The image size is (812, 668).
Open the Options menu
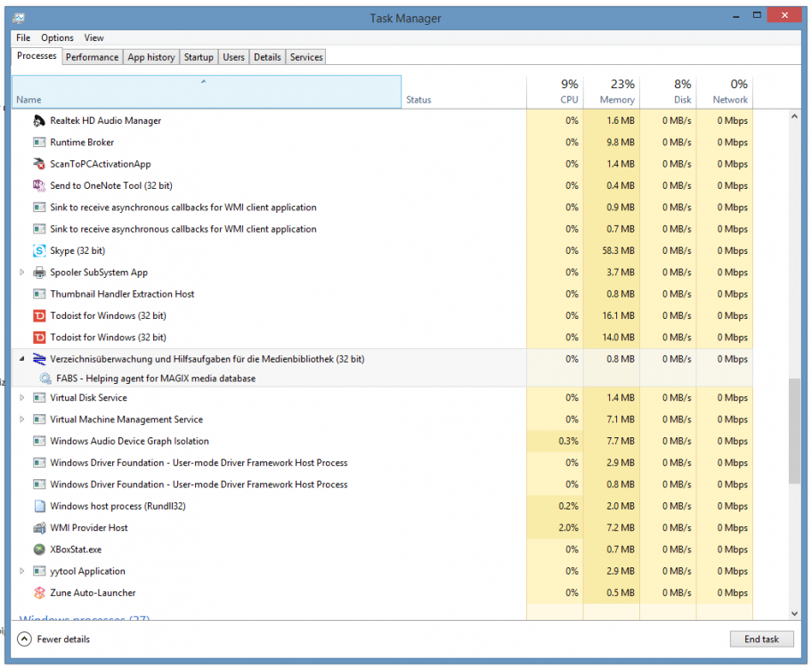58,37
